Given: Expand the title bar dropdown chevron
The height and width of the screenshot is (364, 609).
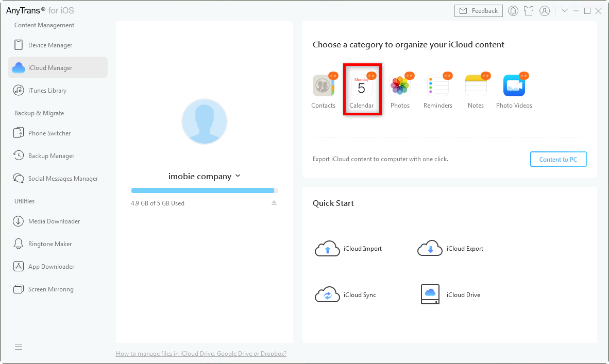Looking at the screenshot, I should pos(564,11).
